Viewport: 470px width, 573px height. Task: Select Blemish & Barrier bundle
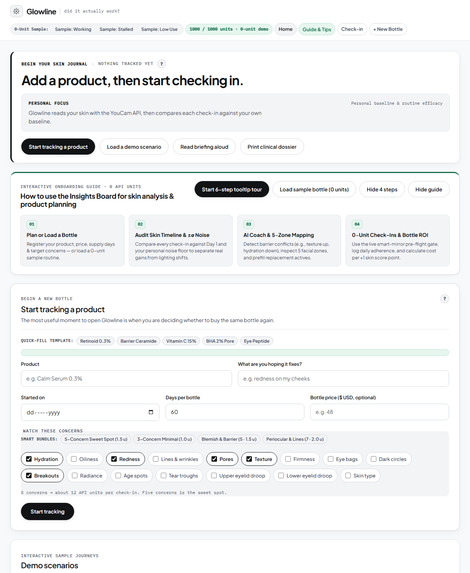[229, 439]
